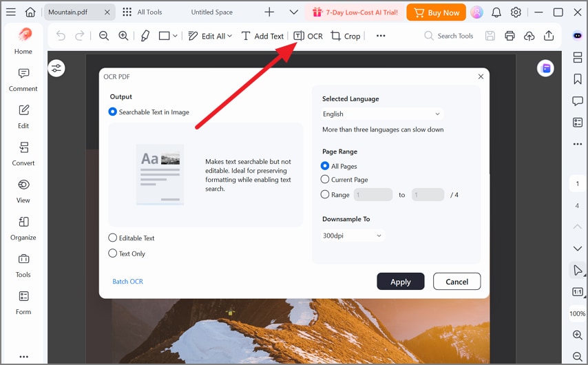Go to the home screen icon
This screenshot has height=365, width=588.
30,12
